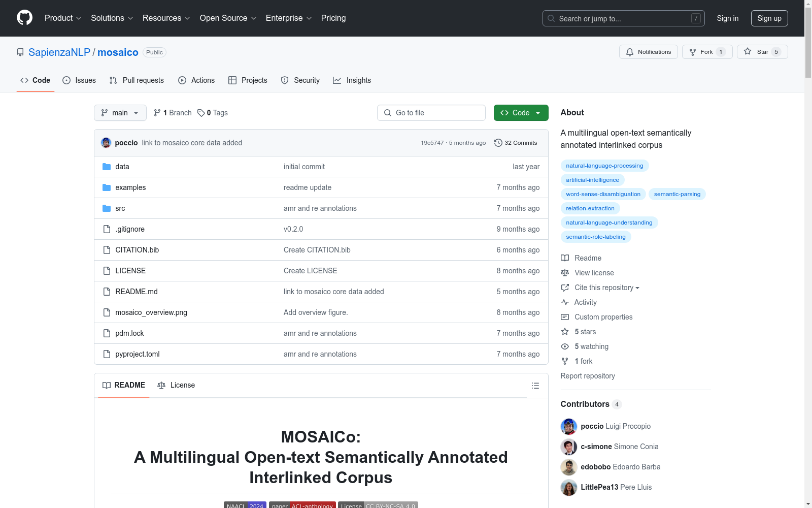The image size is (812, 508).
Task: Switch to the Actions tab
Action: [196, 80]
